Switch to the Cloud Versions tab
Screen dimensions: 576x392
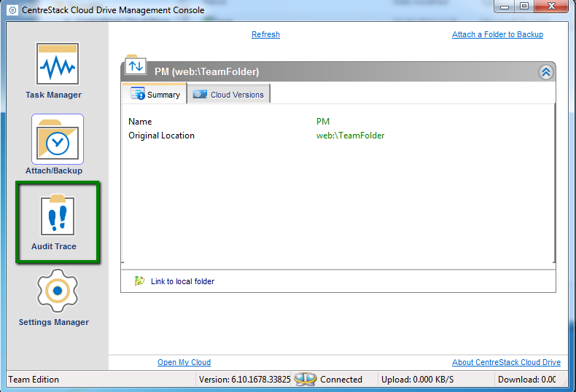click(x=229, y=94)
